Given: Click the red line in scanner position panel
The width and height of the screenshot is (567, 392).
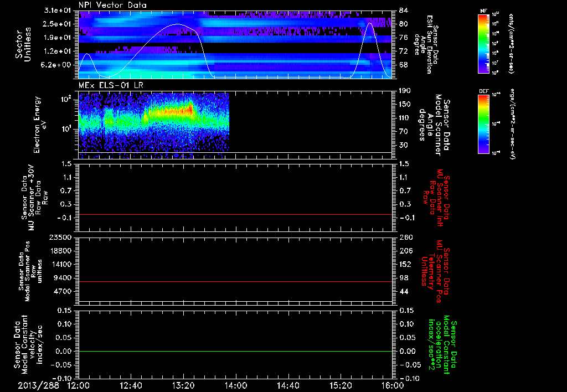Looking at the screenshot, I should pos(235,281).
